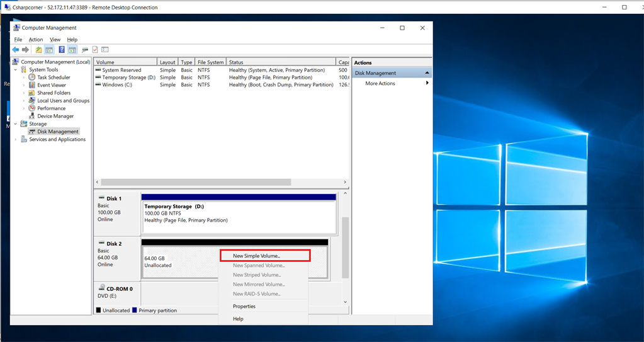Expand the Event Viewer node

23,85
